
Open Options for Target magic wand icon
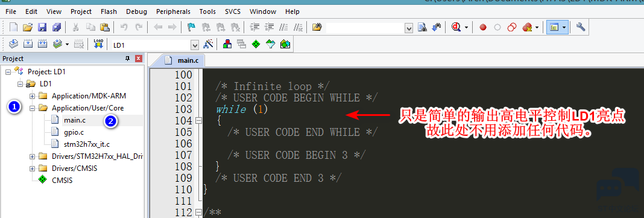pos(209,44)
